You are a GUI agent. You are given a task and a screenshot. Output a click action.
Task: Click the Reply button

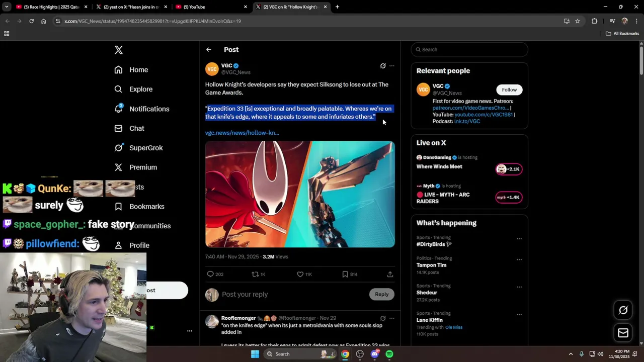(x=382, y=294)
